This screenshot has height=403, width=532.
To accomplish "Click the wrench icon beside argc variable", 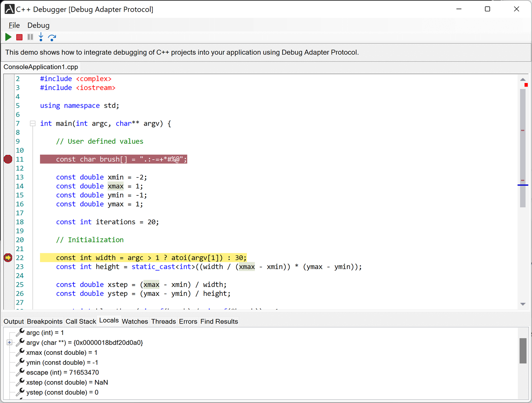I will point(20,332).
